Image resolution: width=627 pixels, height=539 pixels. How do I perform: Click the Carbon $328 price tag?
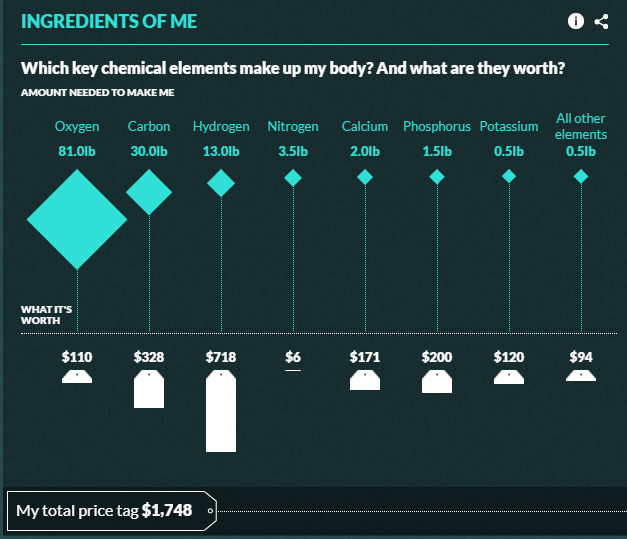click(x=149, y=388)
